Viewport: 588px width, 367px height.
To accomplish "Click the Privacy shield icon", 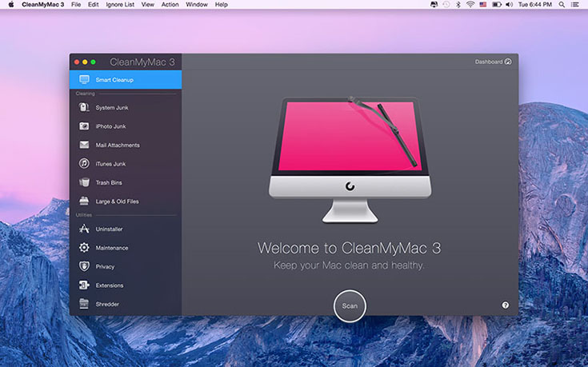I will point(84,266).
